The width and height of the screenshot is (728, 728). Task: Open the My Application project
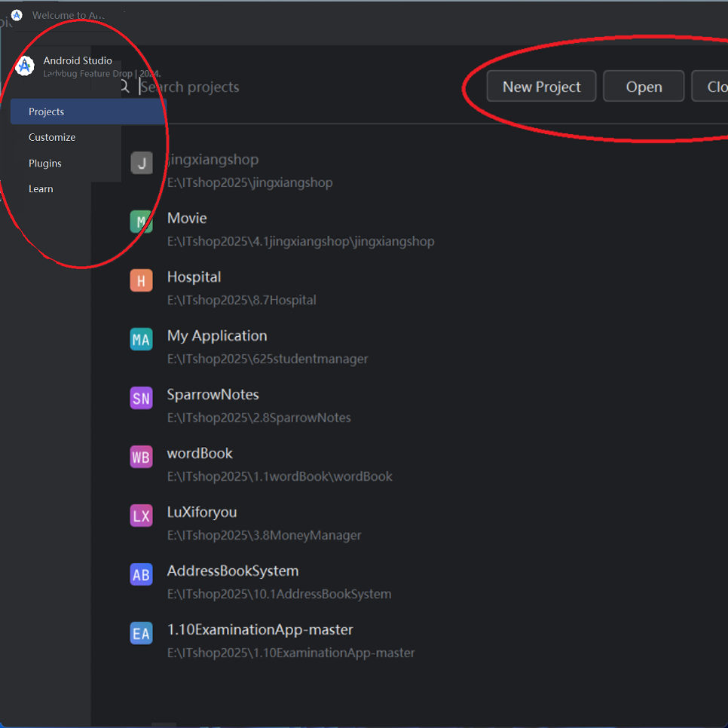point(217,335)
